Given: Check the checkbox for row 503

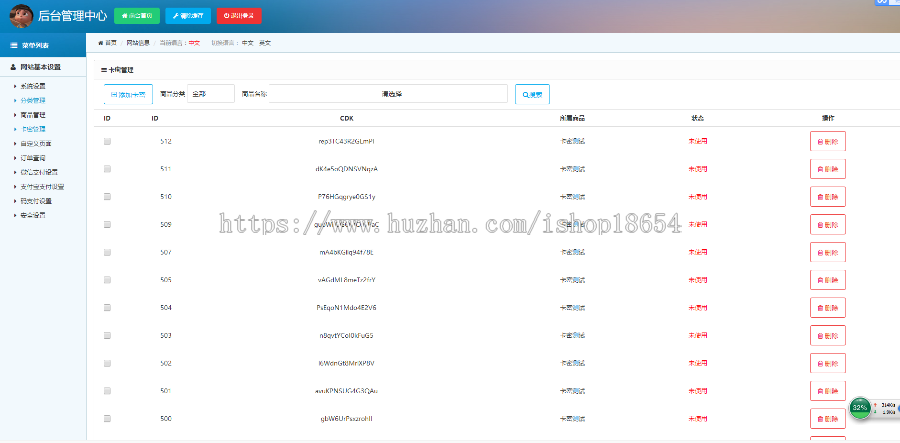Looking at the screenshot, I should [107, 335].
